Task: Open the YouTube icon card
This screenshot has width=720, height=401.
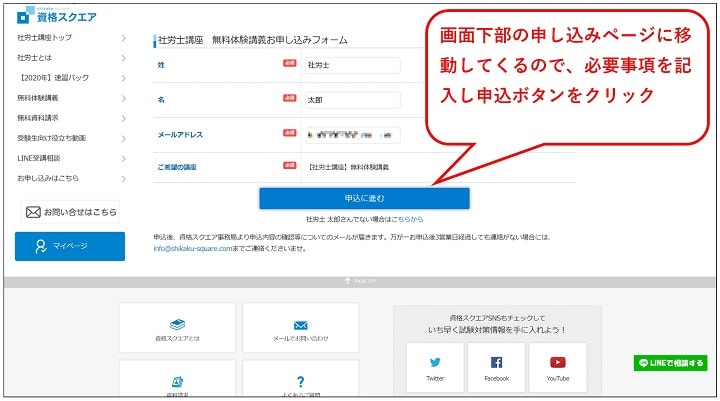Action: point(558,368)
